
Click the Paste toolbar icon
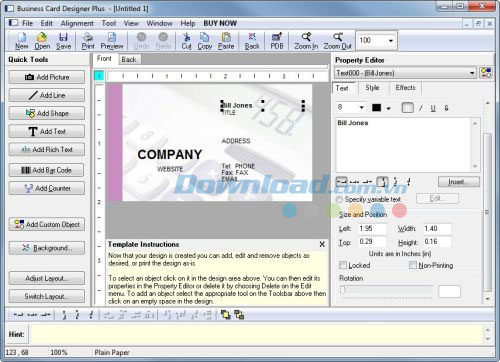(x=226, y=41)
